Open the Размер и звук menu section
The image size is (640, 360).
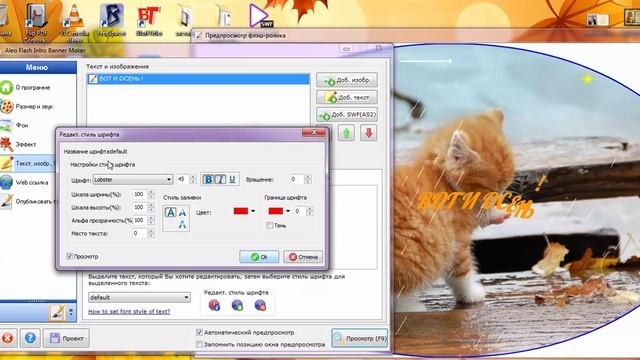click(x=34, y=107)
